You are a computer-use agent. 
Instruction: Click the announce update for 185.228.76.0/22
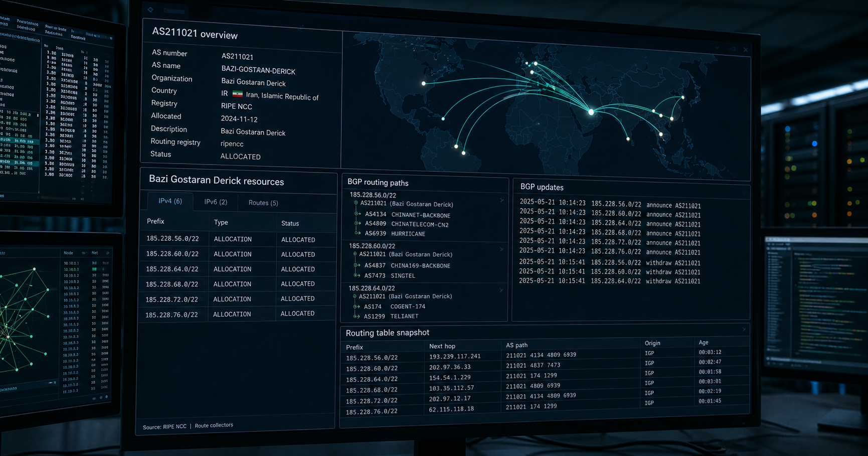tap(610, 251)
